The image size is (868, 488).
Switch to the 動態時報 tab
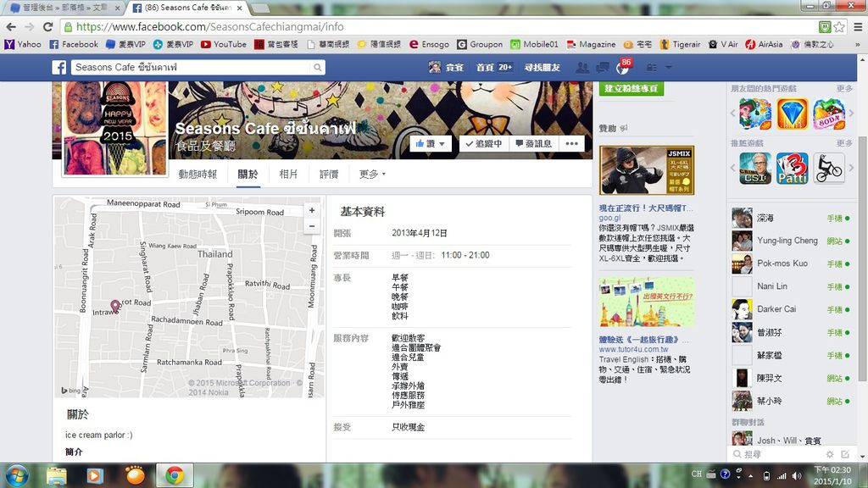click(198, 175)
